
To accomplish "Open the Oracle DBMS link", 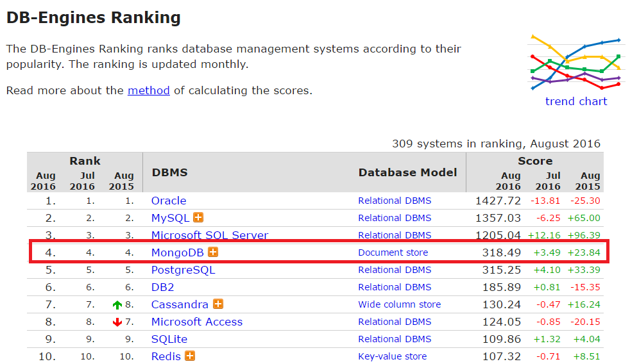I will pyautogui.click(x=169, y=201).
